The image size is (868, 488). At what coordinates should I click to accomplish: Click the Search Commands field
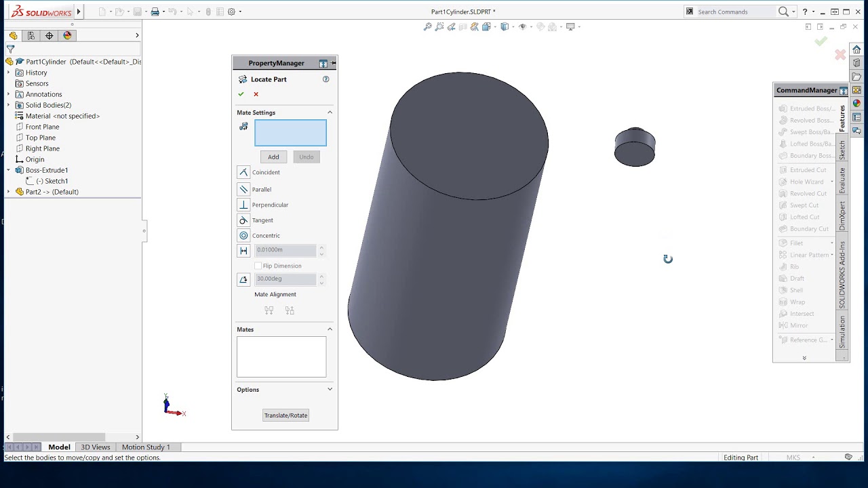coord(735,12)
